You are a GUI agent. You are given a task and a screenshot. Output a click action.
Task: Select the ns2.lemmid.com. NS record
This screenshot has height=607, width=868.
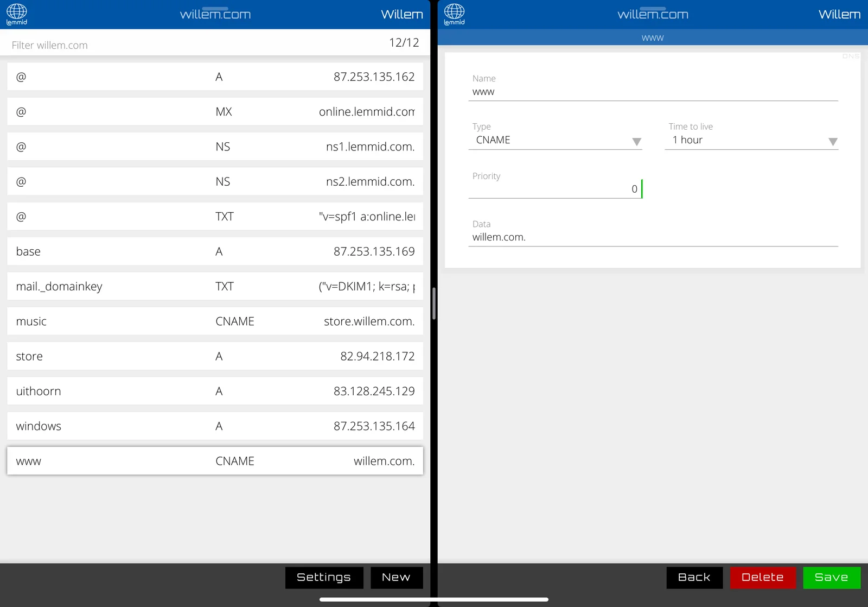pyautogui.click(x=215, y=181)
